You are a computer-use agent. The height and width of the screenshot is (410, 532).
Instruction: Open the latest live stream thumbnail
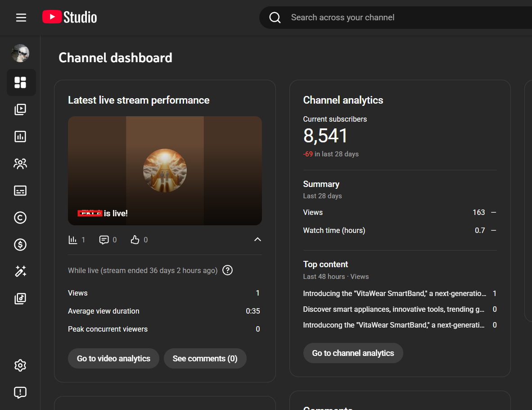(x=165, y=171)
